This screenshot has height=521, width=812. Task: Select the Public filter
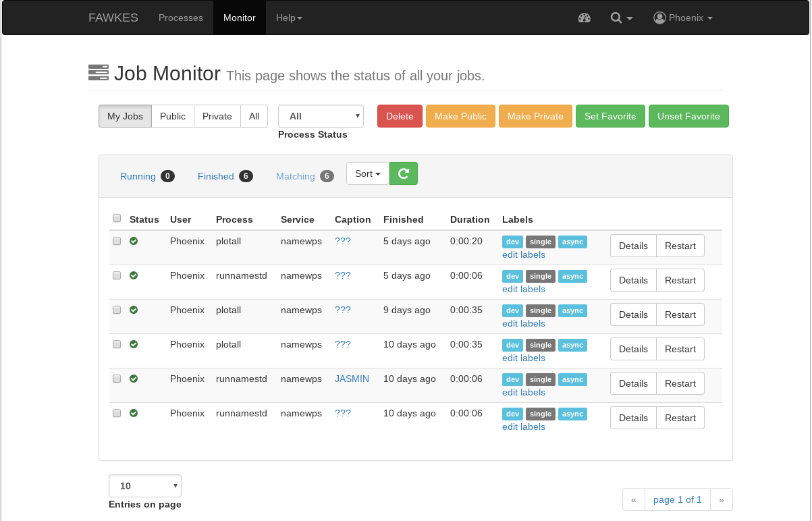pos(173,116)
